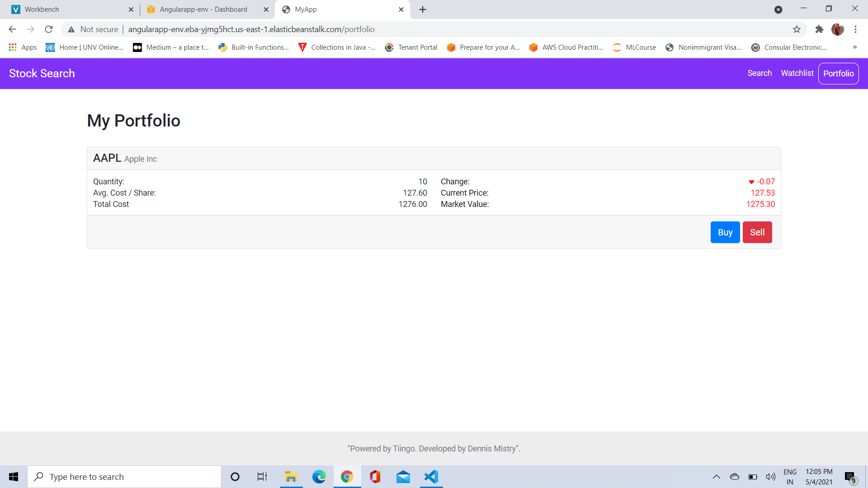Image resolution: width=868 pixels, height=488 pixels.
Task: Bookmark page with the star icon
Action: [x=796, y=29]
